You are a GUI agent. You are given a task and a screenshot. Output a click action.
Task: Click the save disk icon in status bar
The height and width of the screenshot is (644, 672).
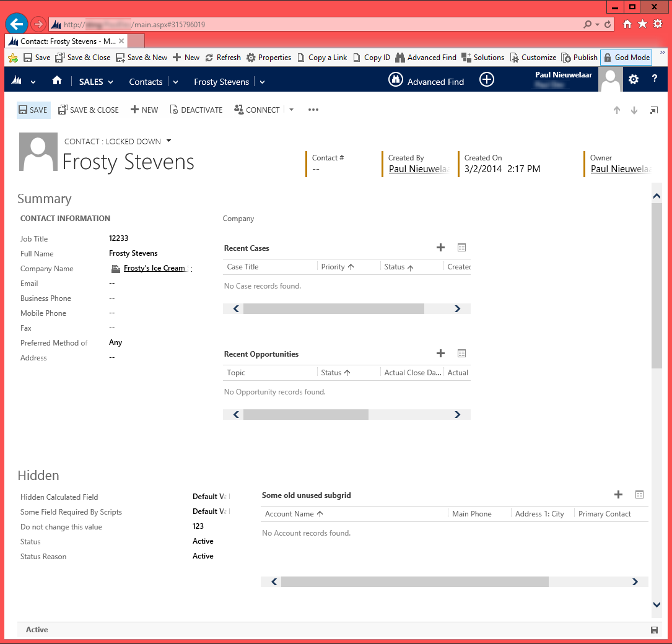pyautogui.click(x=654, y=630)
